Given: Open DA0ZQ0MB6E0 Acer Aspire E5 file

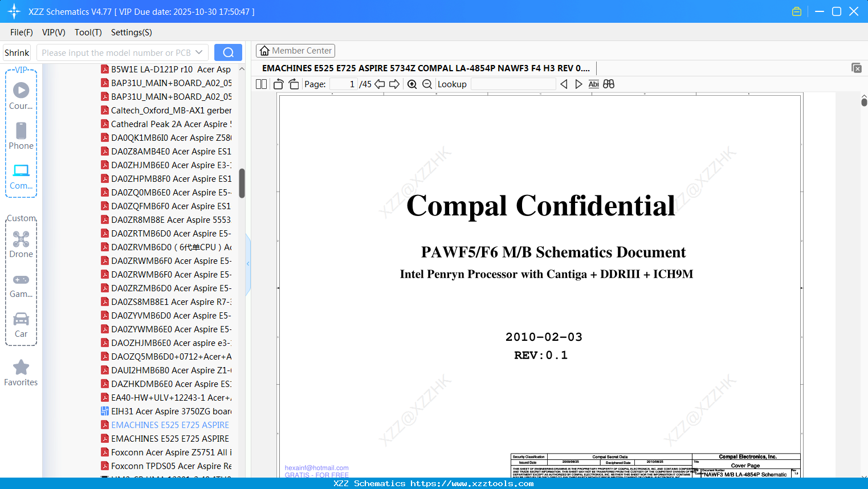Looking at the screenshot, I should (x=166, y=193).
